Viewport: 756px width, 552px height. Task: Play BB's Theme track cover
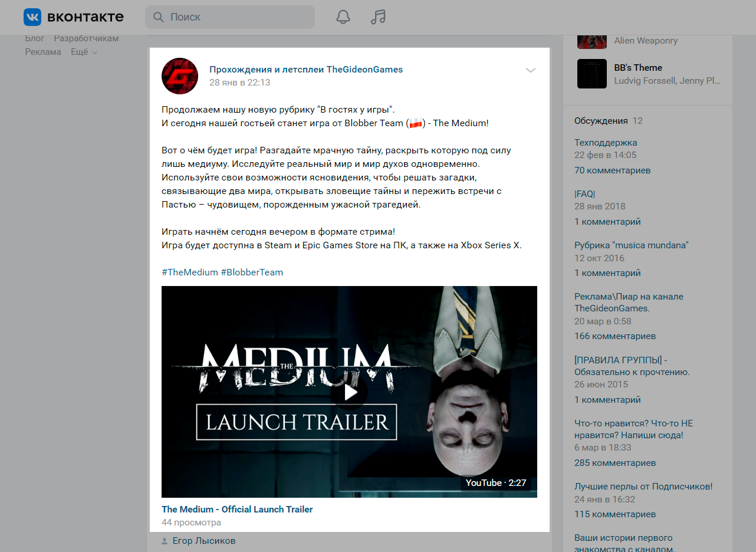(x=592, y=74)
